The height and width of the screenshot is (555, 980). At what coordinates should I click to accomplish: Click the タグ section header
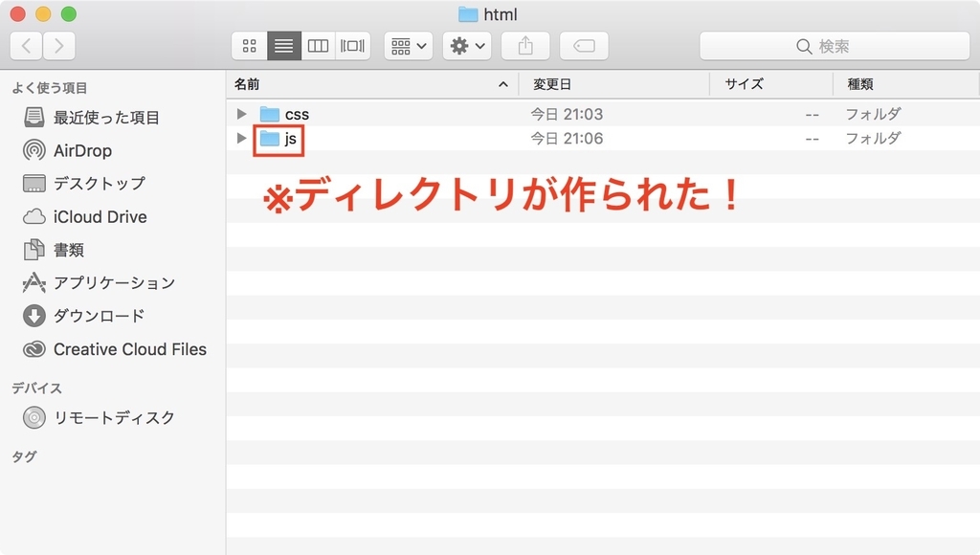tap(24, 456)
